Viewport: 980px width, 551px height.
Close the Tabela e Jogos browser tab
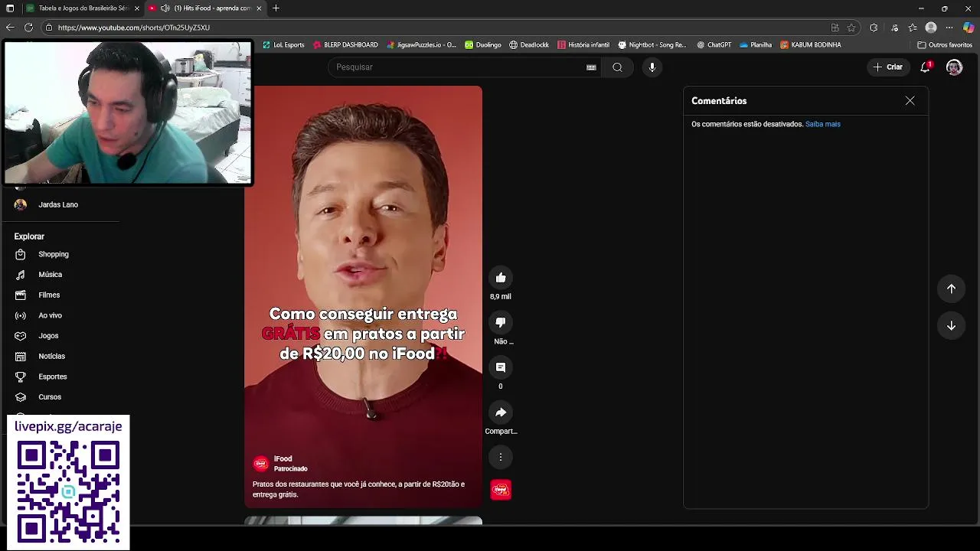pos(137,8)
